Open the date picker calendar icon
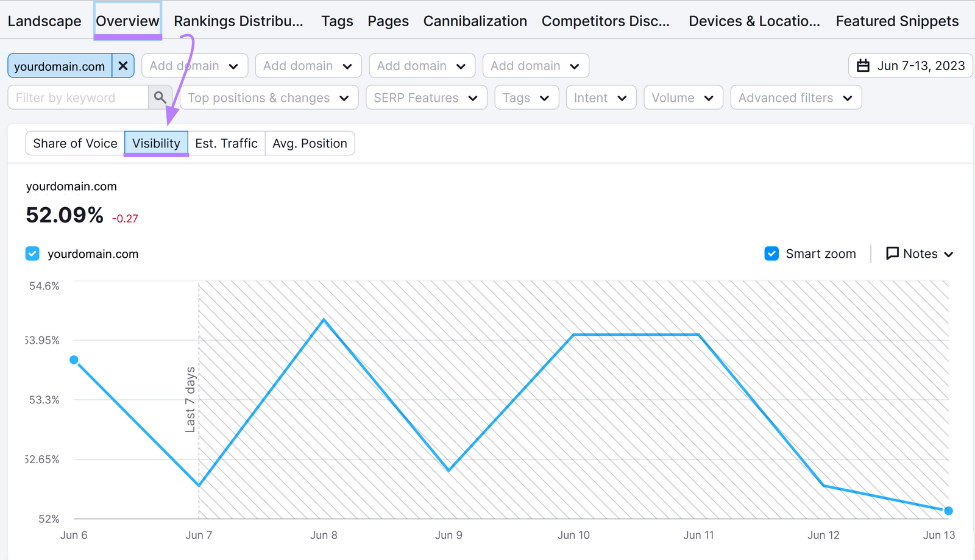The height and width of the screenshot is (560, 975). point(863,65)
